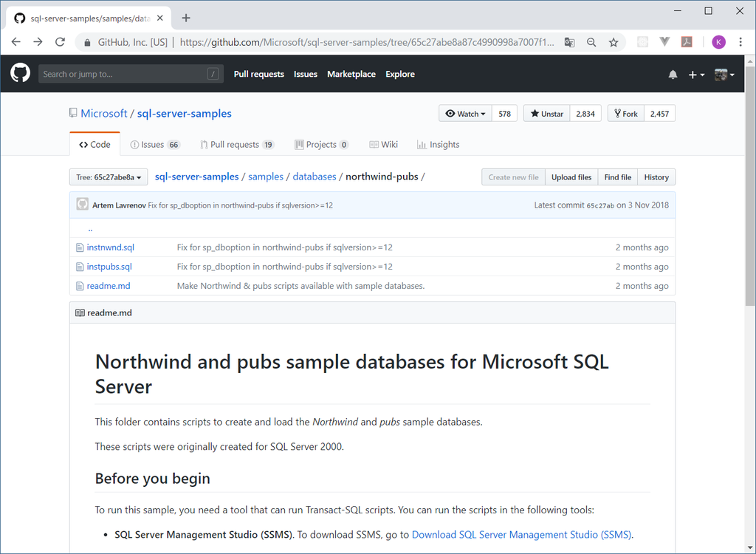The height and width of the screenshot is (554, 756).
Task: Click Issues in top navigation
Action: coord(306,74)
